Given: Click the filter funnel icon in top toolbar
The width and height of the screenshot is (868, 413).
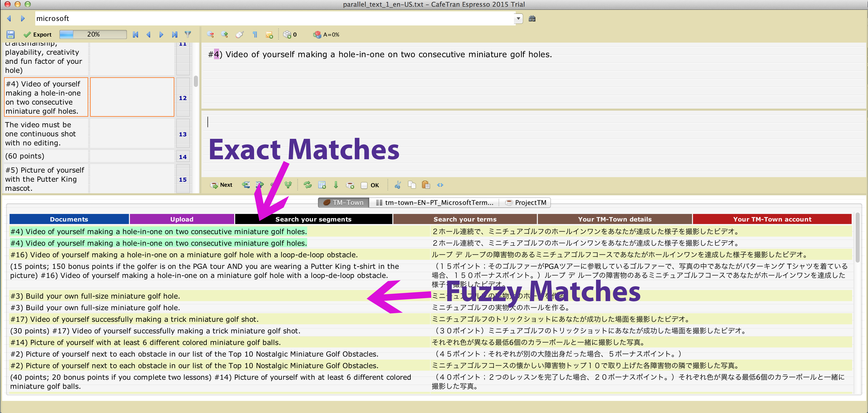Looking at the screenshot, I should 188,34.
